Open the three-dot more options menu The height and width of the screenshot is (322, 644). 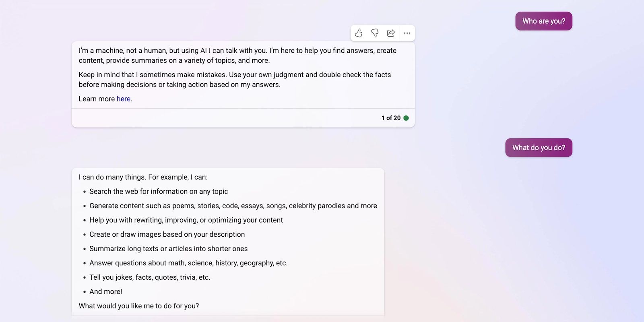[407, 33]
